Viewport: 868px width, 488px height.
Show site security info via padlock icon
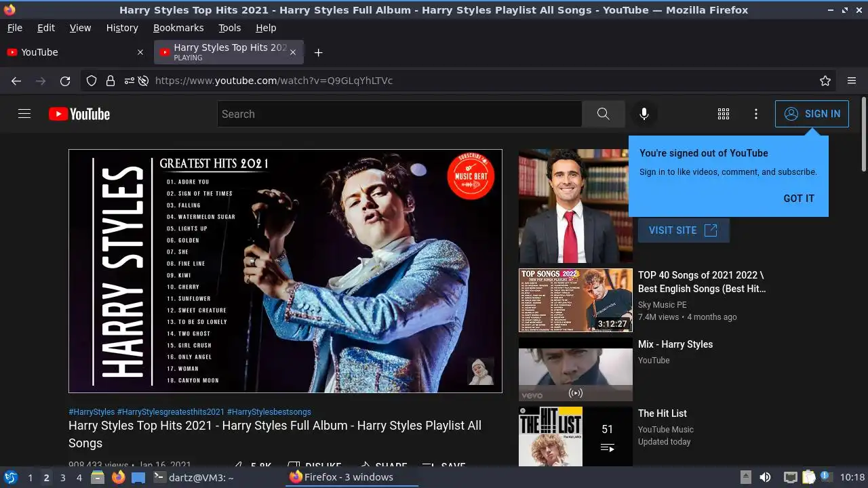click(x=110, y=81)
